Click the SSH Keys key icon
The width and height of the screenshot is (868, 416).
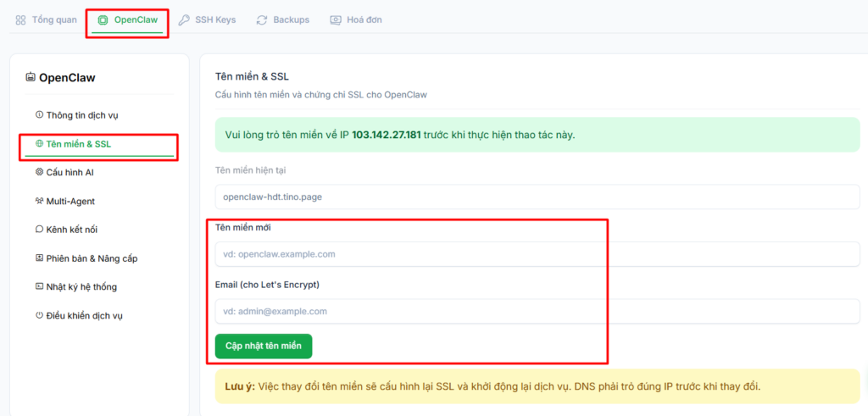tap(184, 20)
